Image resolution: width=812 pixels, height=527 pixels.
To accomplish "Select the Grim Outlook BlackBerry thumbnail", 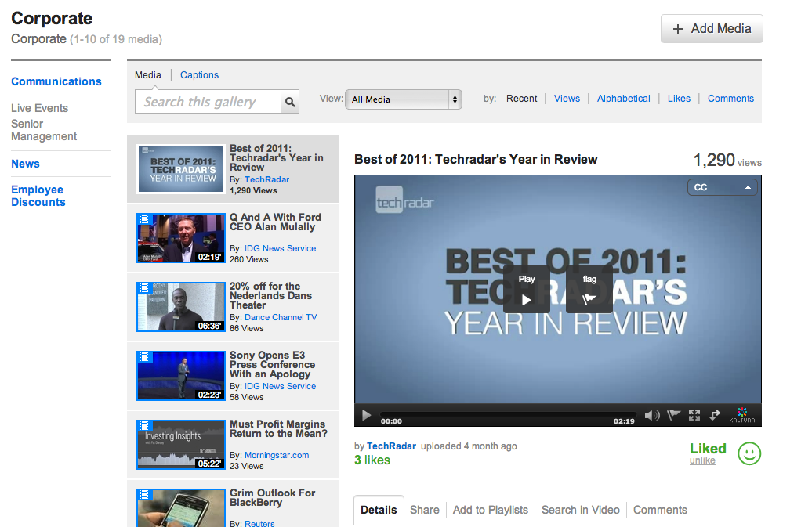I will click(x=181, y=508).
